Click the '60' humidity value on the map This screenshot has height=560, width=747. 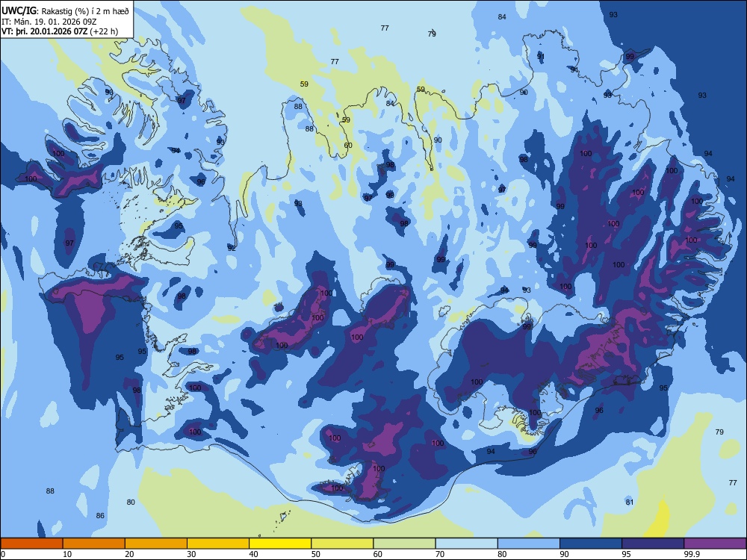point(348,146)
